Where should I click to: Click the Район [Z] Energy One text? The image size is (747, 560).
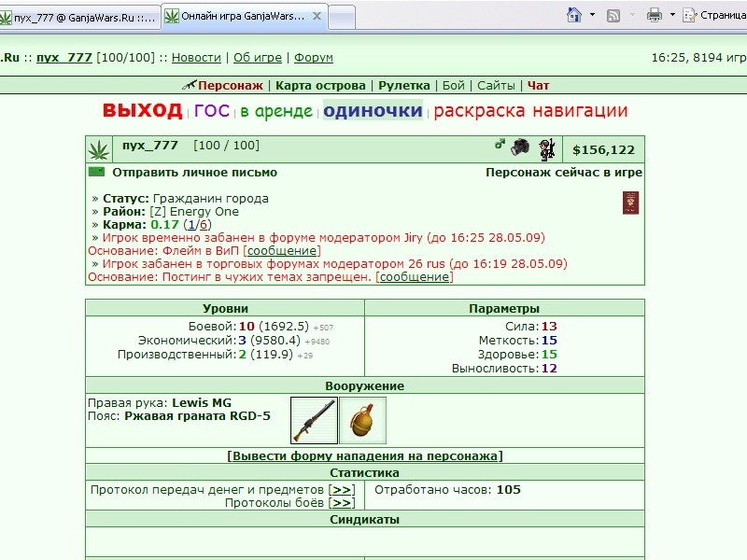(171, 212)
